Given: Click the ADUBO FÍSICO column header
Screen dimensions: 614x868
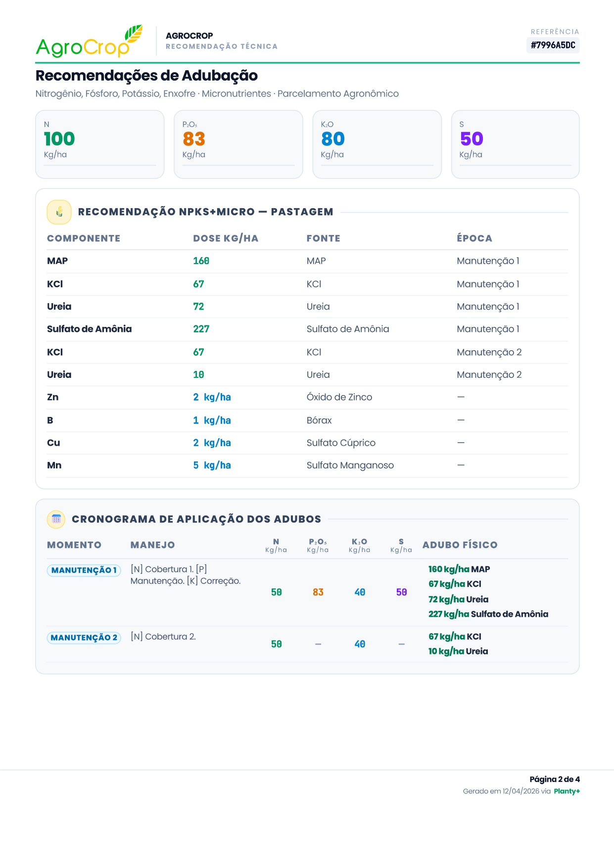Looking at the screenshot, I should [x=460, y=545].
